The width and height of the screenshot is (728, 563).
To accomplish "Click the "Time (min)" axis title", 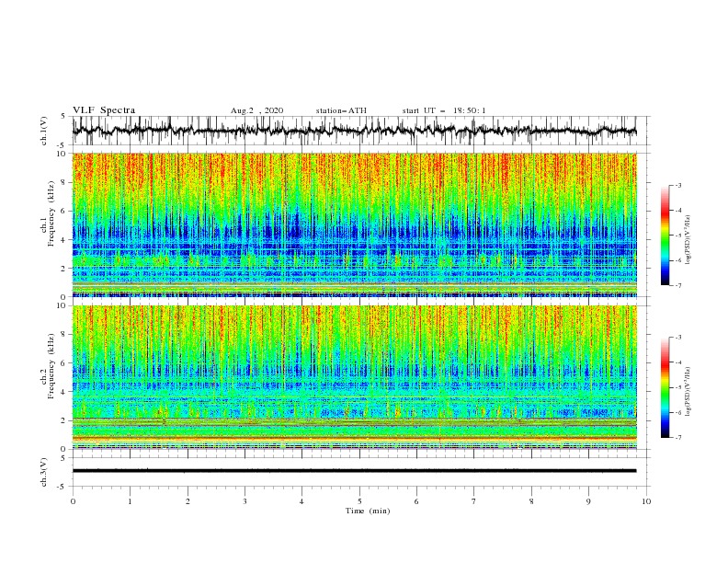I will pyautogui.click(x=368, y=511).
